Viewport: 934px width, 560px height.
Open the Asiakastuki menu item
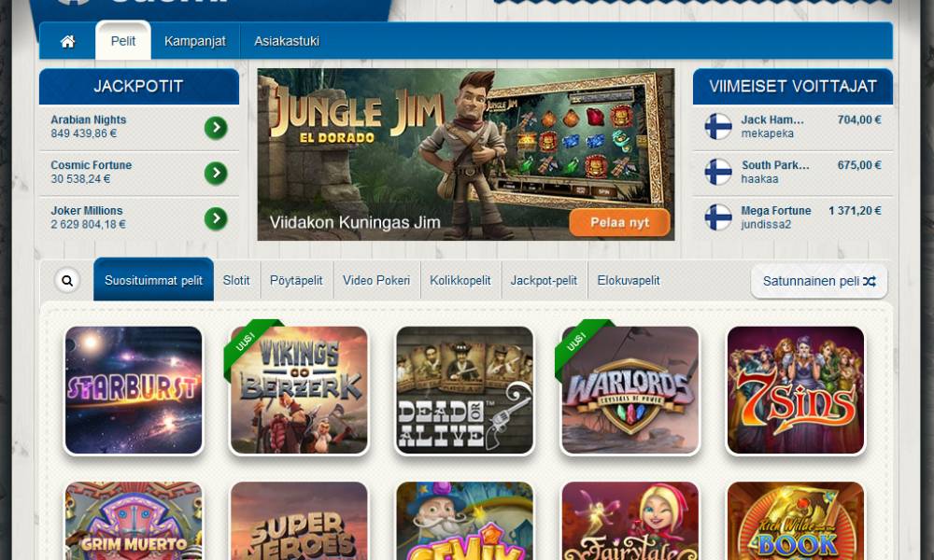pos(287,41)
